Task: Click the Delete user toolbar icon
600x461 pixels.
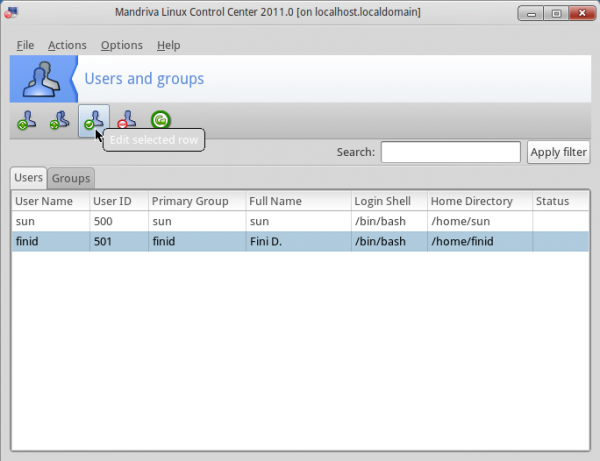Action: (127, 120)
